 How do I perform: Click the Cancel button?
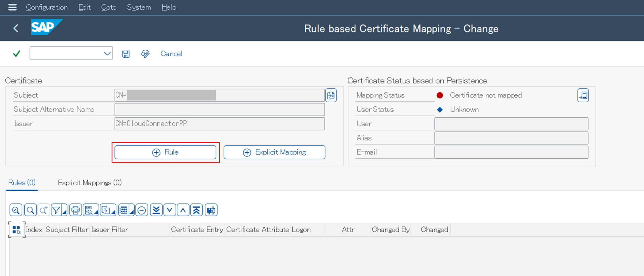171,54
